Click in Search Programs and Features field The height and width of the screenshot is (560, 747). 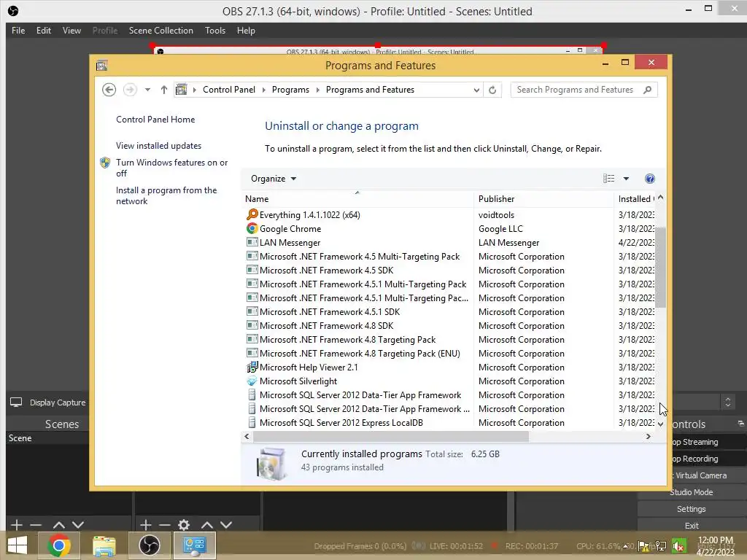pyautogui.click(x=575, y=90)
